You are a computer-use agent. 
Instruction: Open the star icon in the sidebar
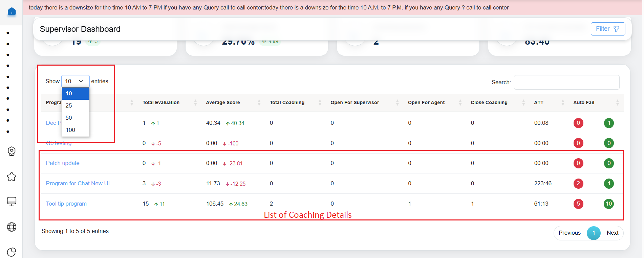click(x=12, y=177)
